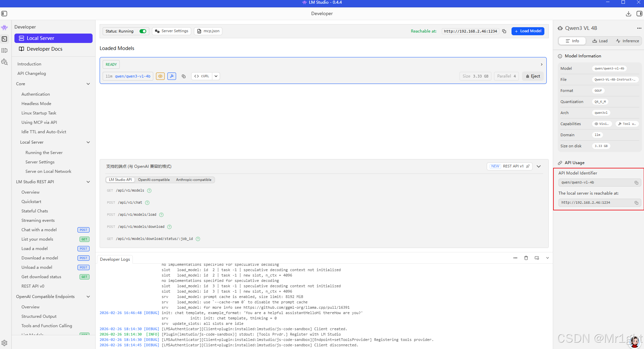644x349 pixels.
Task: Click the llm qwen/qwen3-vl-4b model chip
Action: tap(128, 76)
